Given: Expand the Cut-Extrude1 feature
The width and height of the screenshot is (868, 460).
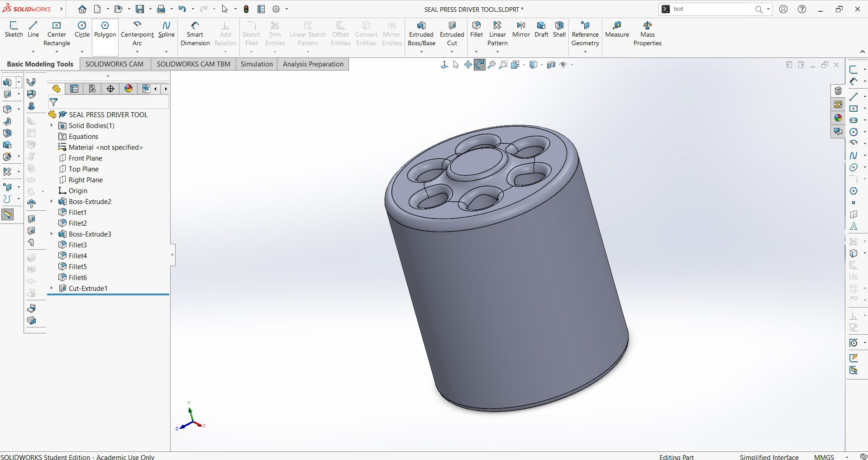Looking at the screenshot, I should 51,288.
